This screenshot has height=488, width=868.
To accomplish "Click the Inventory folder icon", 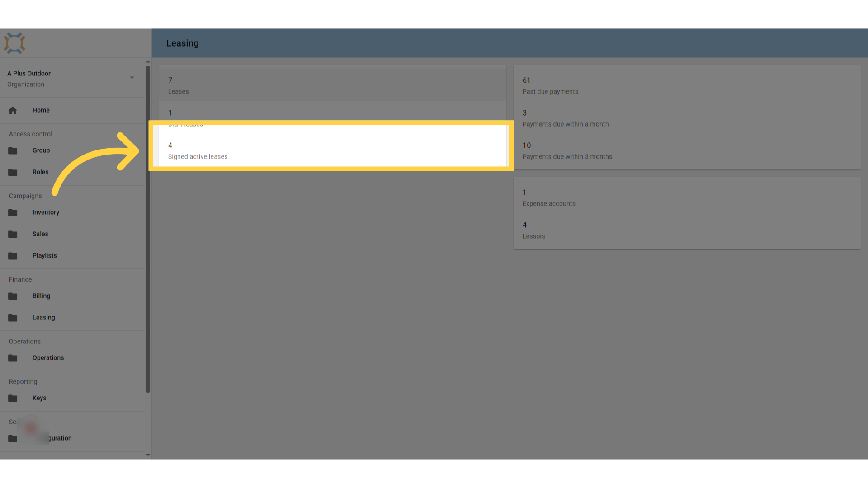I will (13, 212).
